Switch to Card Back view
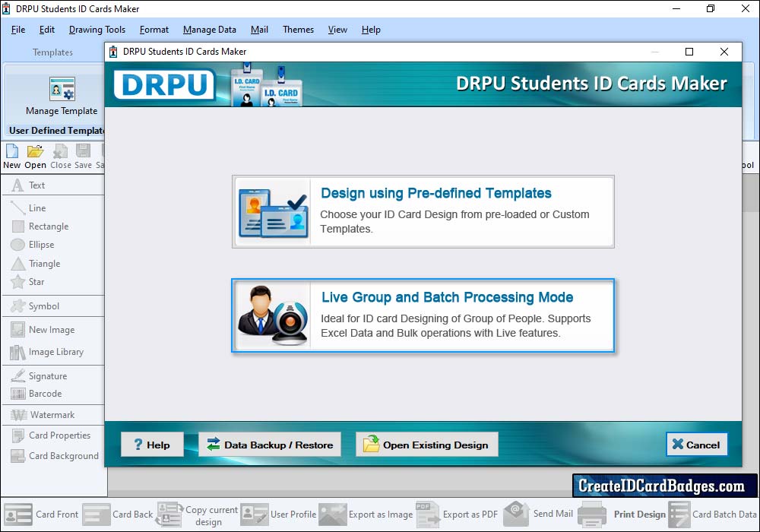The width and height of the screenshot is (760, 532). click(x=118, y=515)
